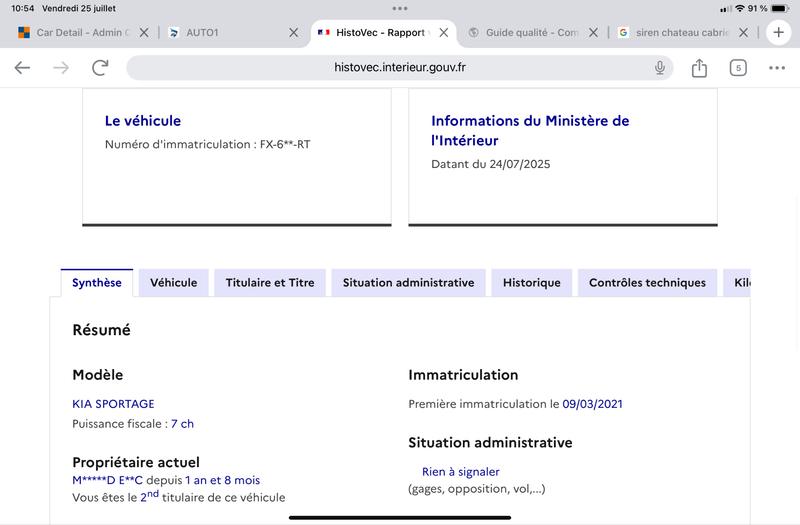Select the Synthèse tab
800x525 pixels.
click(x=97, y=283)
